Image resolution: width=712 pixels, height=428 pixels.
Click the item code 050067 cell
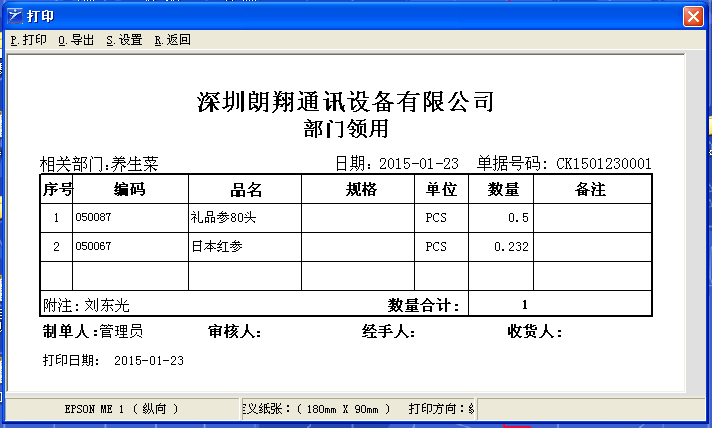pos(93,246)
